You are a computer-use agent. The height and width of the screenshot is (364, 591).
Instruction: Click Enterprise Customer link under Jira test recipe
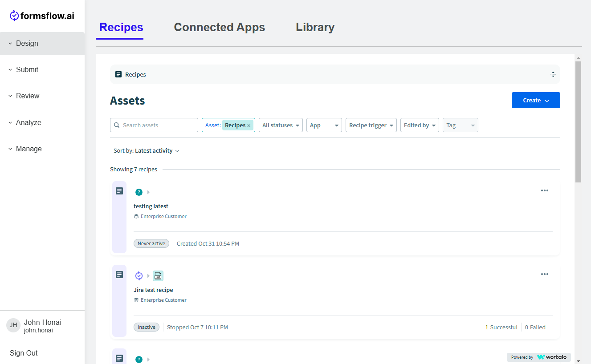coord(163,300)
